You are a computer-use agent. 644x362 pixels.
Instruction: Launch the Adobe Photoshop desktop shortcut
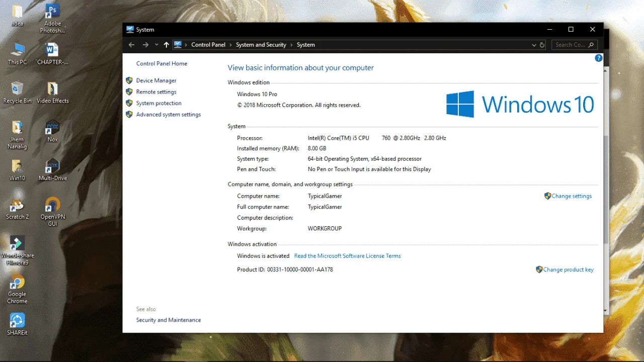52,19
